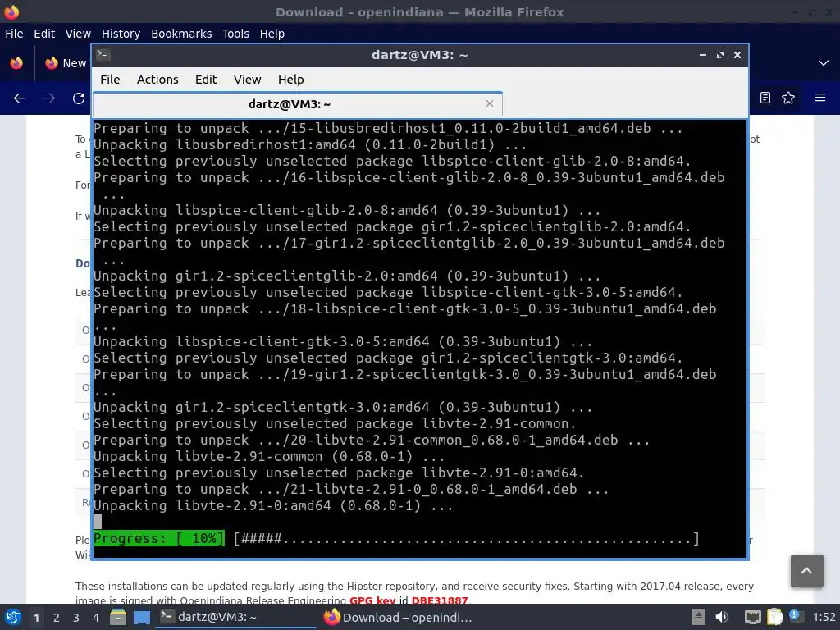The image size is (840, 630).
Task: Toggle Firefox reader view icon
Action: (765, 98)
